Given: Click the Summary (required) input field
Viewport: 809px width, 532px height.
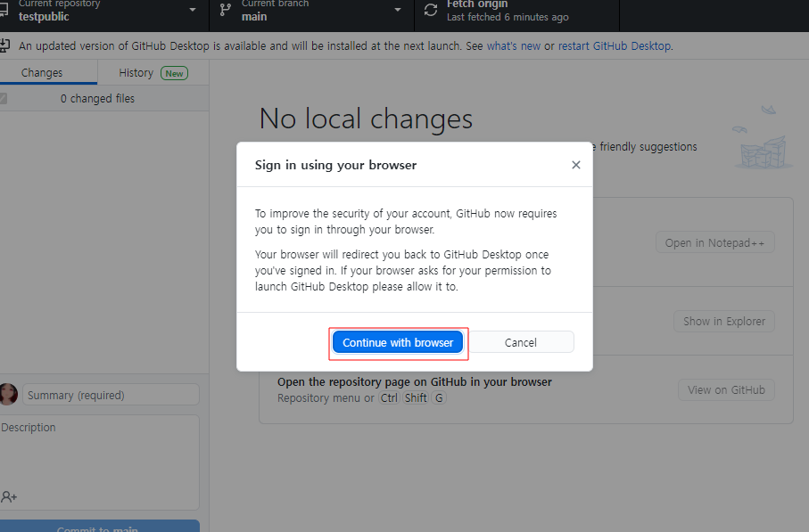Looking at the screenshot, I should (x=111, y=395).
